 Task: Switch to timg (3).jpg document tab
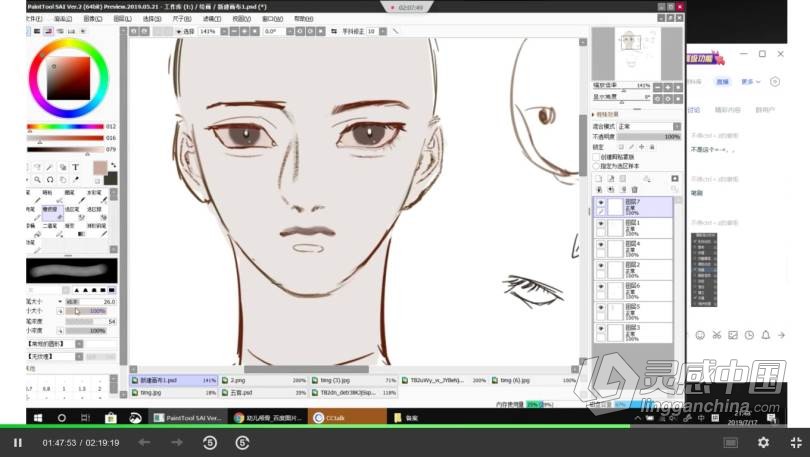354,380
